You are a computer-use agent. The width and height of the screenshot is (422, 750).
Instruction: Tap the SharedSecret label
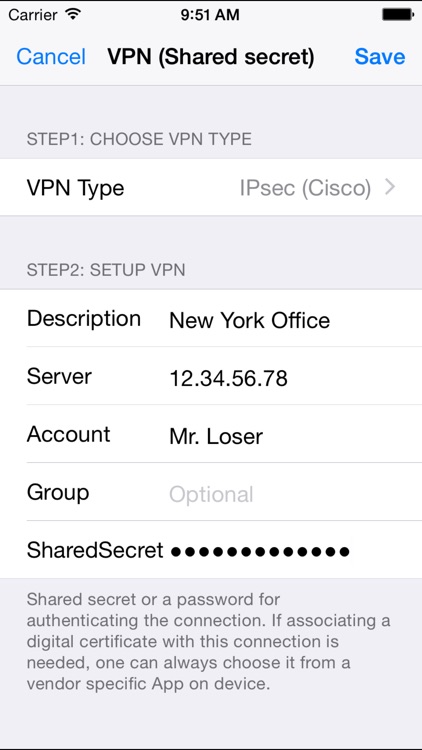95,551
